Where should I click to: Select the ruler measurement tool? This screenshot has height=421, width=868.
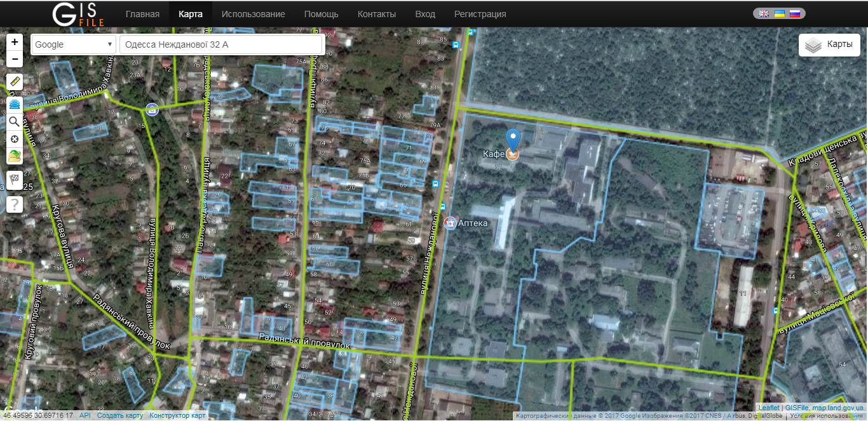coord(15,82)
